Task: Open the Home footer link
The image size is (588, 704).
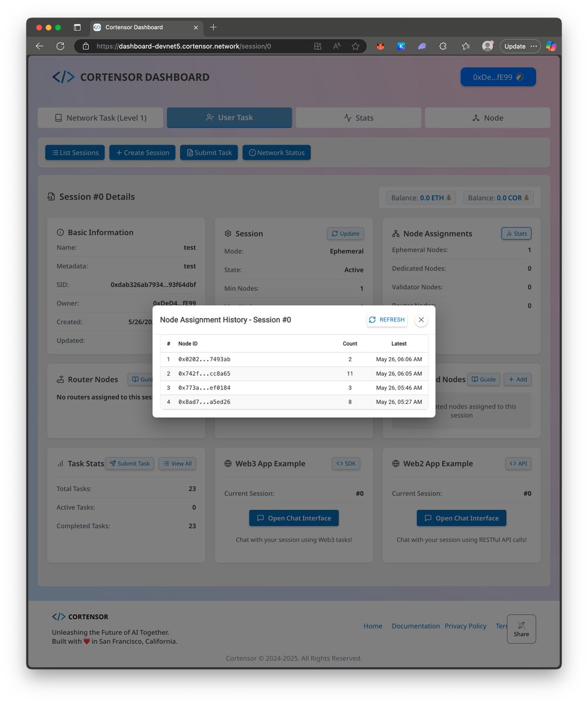Action: click(373, 626)
